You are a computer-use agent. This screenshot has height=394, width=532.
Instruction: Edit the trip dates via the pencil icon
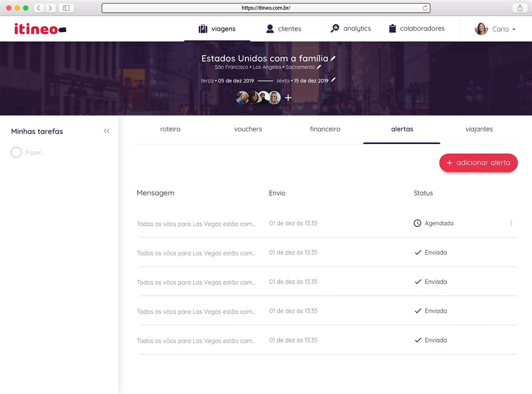click(x=333, y=80)
